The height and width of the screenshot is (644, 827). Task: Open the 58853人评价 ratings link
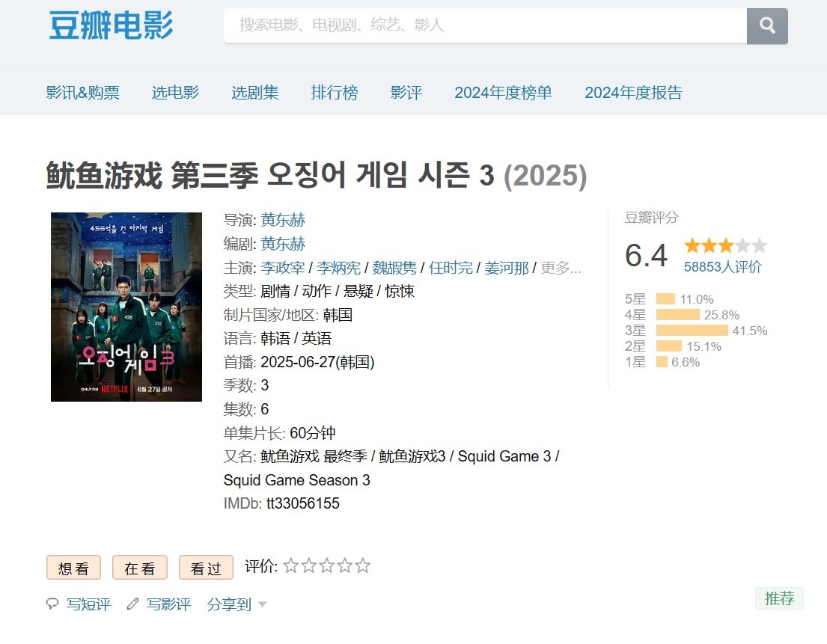(722, 267)
